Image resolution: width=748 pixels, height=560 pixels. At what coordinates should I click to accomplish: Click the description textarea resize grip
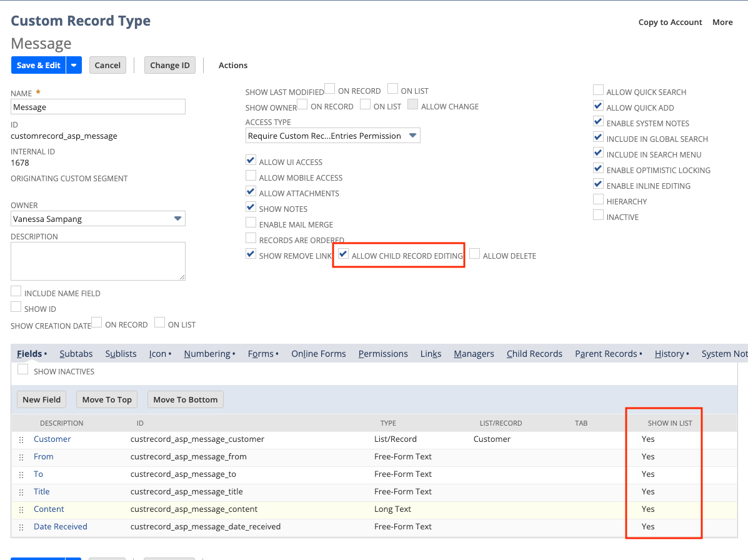pos(182,277)
